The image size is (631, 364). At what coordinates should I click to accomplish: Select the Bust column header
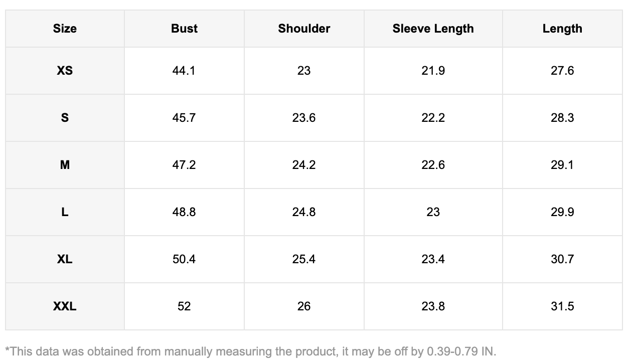184,29
